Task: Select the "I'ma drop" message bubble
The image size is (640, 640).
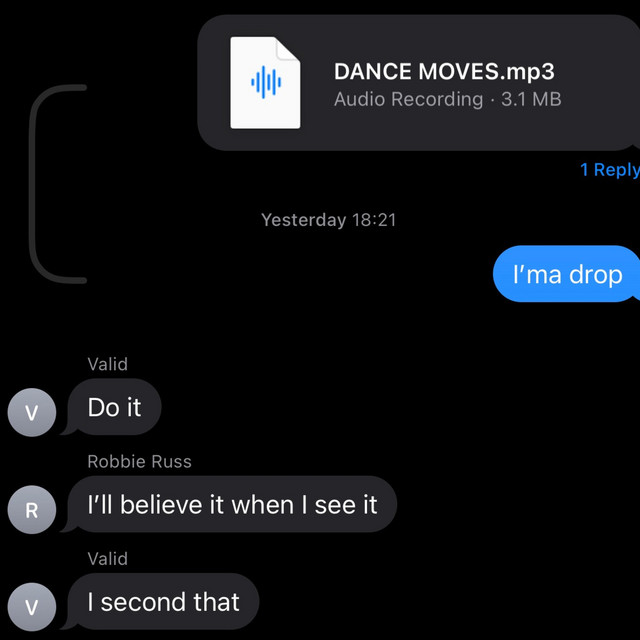Action: point(567,274)
